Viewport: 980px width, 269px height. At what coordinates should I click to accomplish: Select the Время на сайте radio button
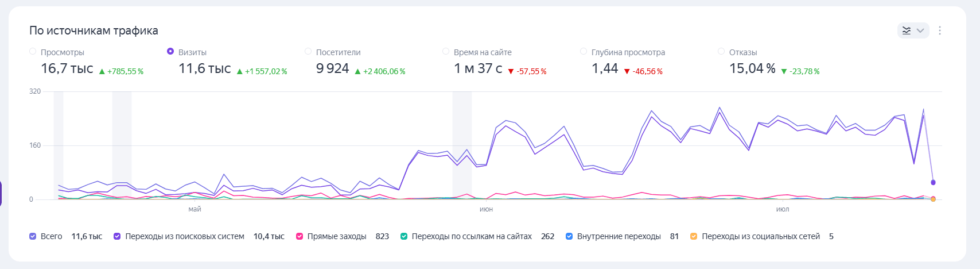click(446, 52)
